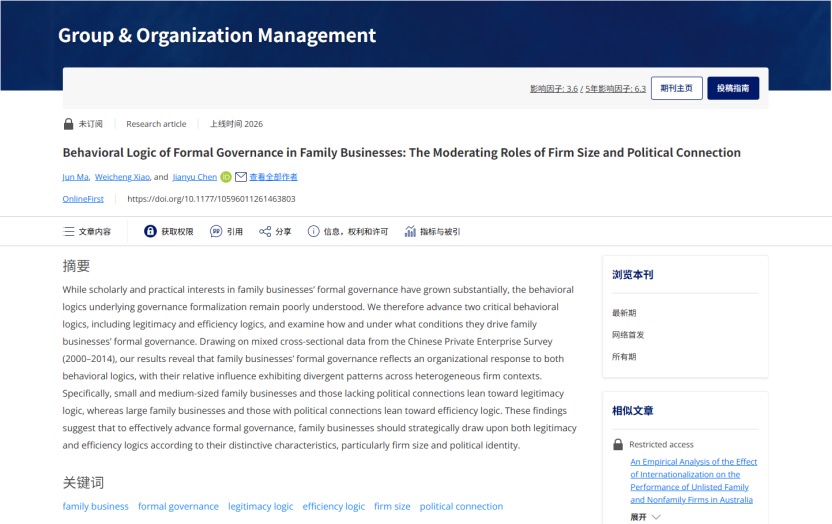Click the lock icon beside 未订阅
This screenshot has width=832, height=524.
tap(68, 124)
